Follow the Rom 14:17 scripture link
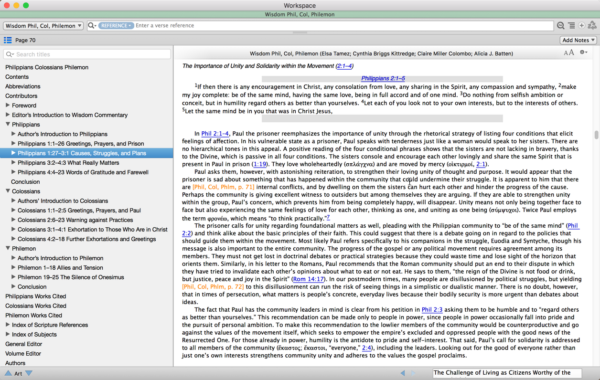 (308, 279)
